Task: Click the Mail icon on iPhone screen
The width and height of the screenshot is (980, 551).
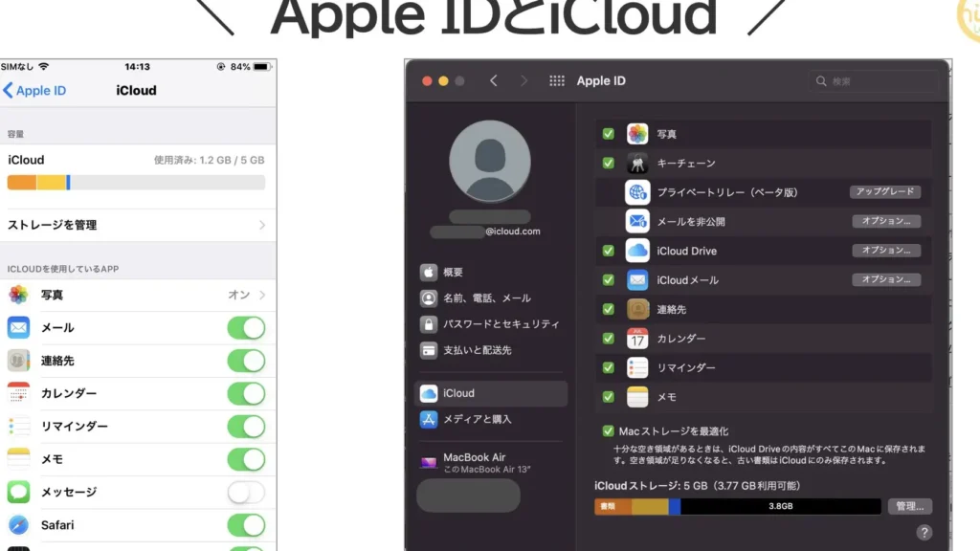Action: pos(19,327)
